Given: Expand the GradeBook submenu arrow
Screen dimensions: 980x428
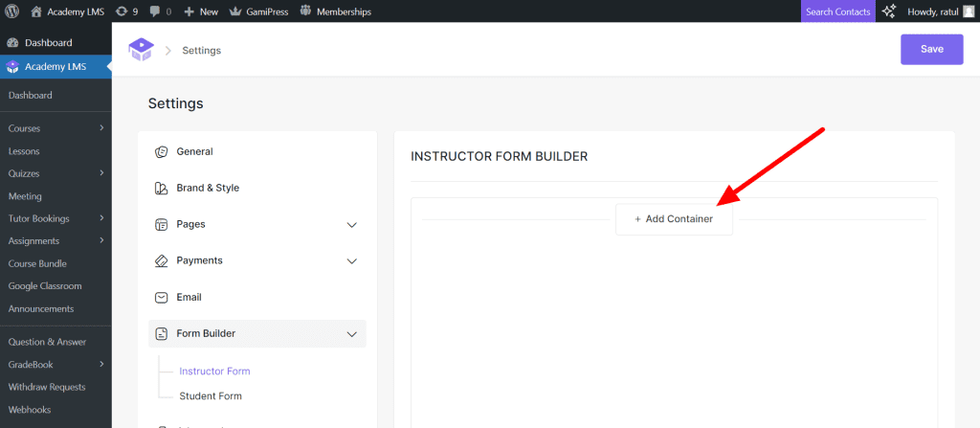Looking at the screenshot, I should click(101, 364).
